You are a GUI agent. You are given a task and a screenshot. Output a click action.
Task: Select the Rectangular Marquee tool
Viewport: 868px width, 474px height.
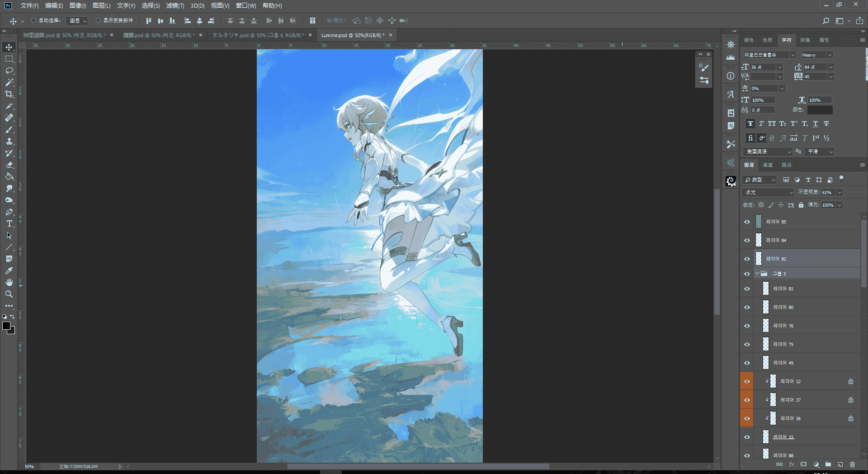9,59
